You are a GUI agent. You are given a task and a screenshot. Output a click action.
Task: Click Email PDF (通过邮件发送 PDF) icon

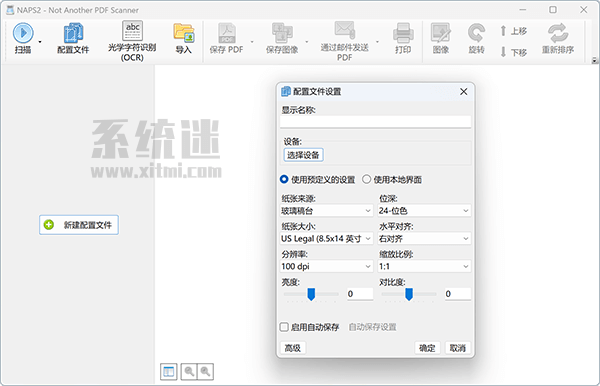[344, 30]
